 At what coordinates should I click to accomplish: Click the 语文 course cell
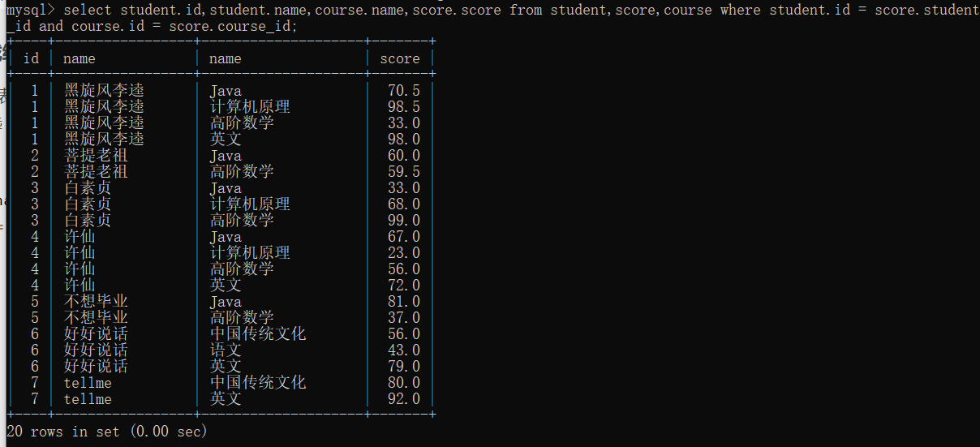226,350
